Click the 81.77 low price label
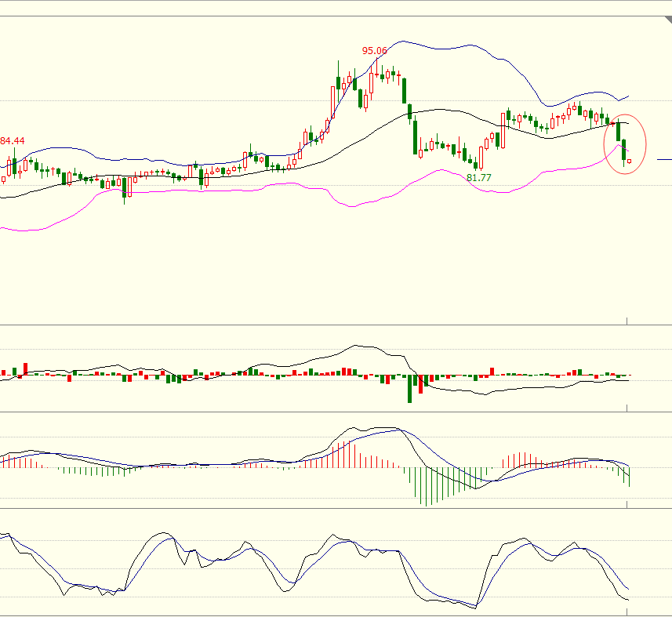 point(479,178)
